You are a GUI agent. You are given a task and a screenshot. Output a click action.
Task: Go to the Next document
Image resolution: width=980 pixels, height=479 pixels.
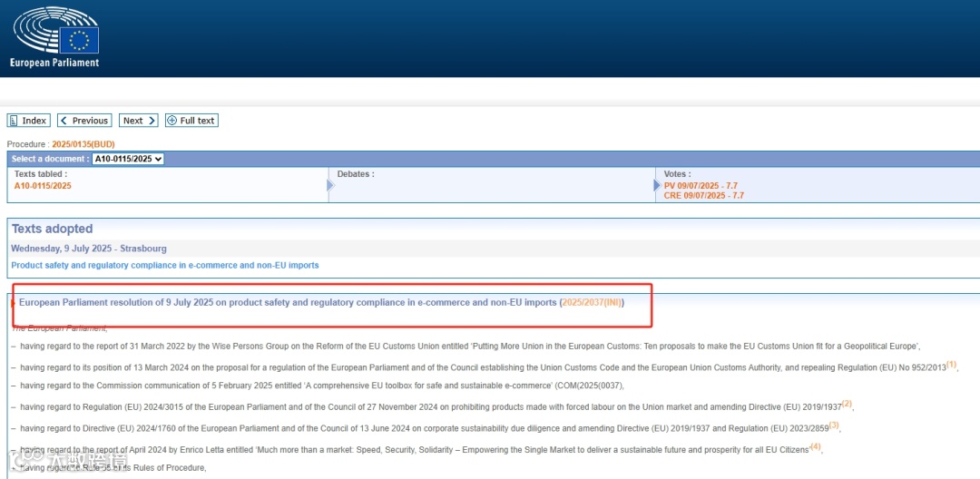139,121
